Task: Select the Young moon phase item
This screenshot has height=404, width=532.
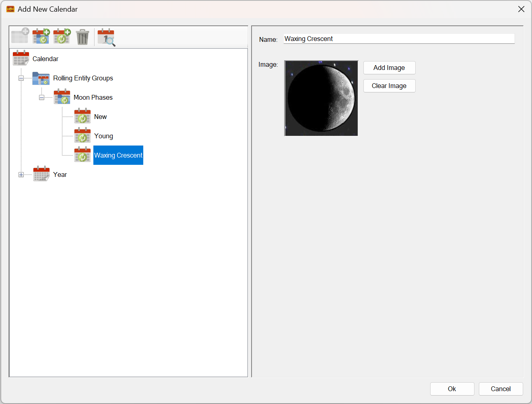Action: tap(103, 136)
